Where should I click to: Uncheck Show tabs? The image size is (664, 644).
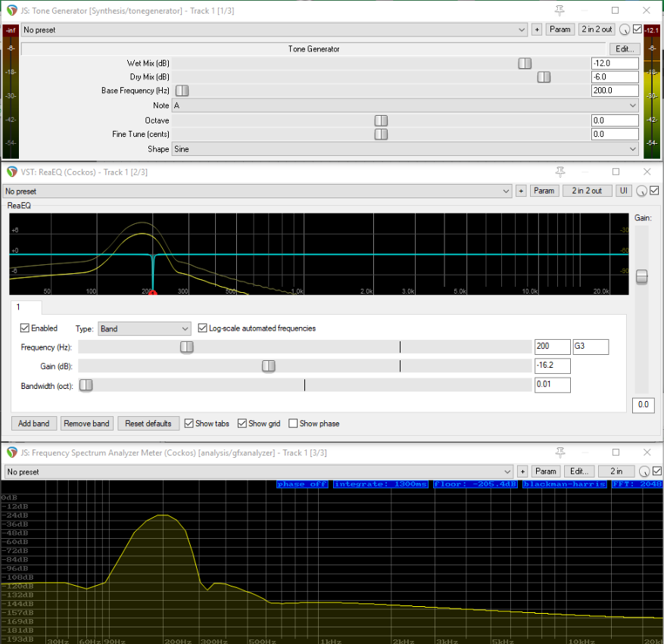[x=189, y=423]
